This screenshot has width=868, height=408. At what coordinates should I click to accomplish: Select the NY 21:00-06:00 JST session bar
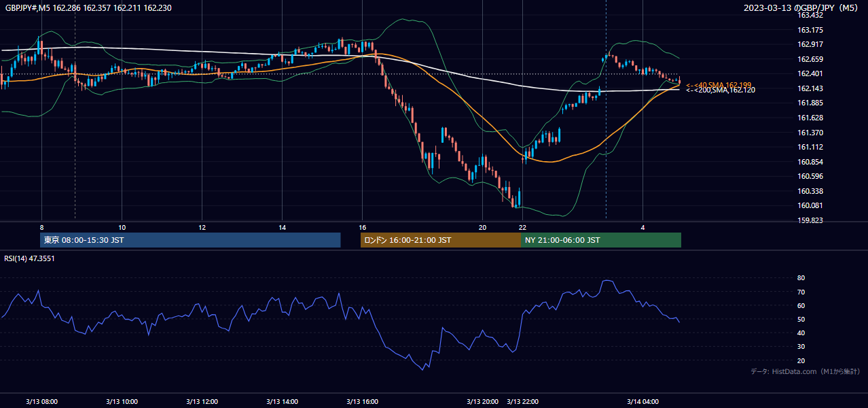(601, 240)
